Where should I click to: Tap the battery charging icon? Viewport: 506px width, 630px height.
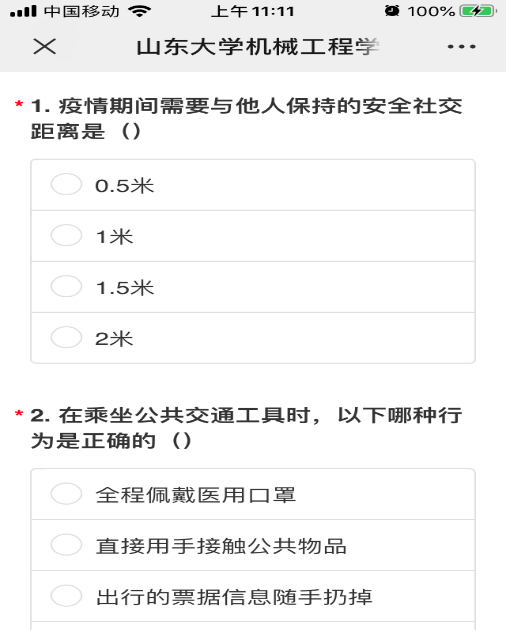[x=477, y=11]
